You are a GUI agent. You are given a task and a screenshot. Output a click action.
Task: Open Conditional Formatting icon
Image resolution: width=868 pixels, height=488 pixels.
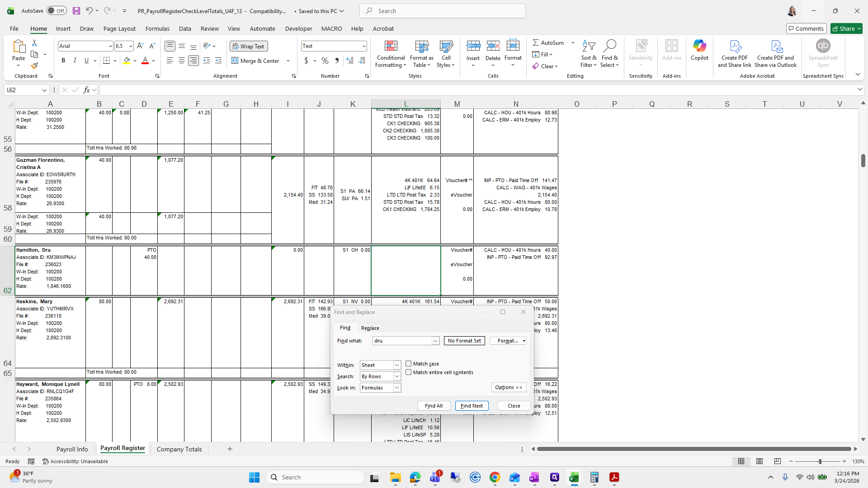tap(391, 46)
